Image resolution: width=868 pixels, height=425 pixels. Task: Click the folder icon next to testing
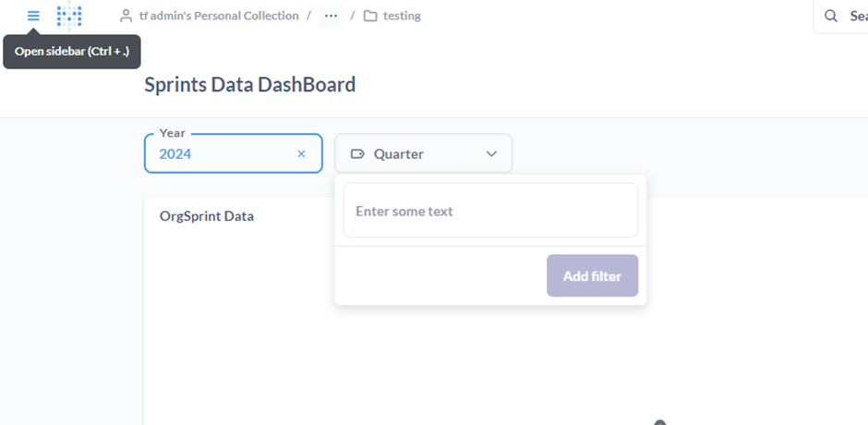point(370,16)
